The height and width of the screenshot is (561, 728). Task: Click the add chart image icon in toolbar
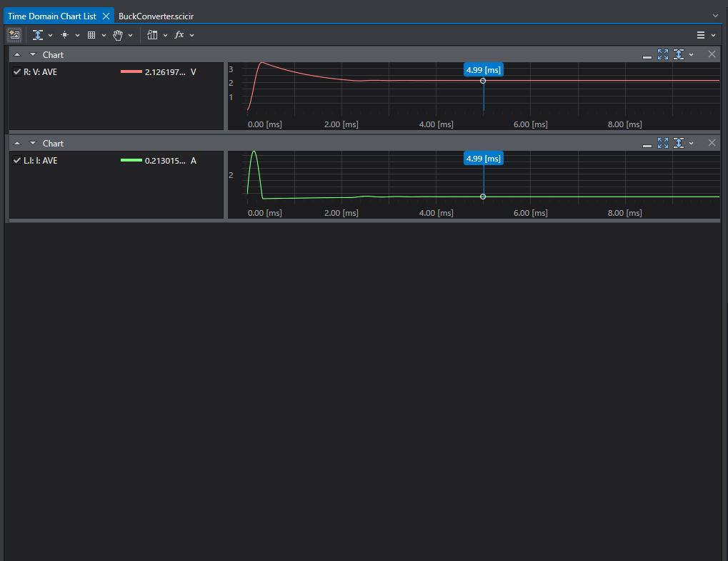point(14,35)
